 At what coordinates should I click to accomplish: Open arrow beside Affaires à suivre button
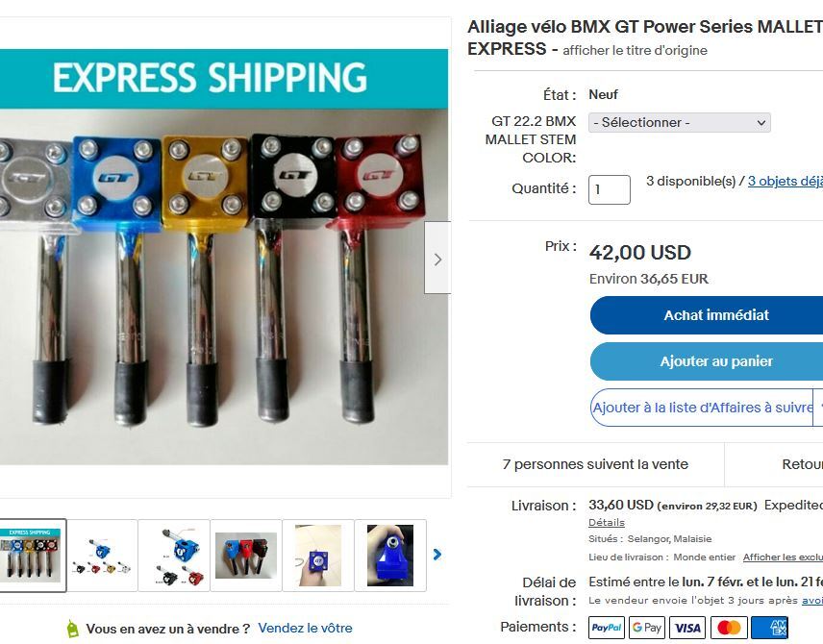tap(818, 408)
